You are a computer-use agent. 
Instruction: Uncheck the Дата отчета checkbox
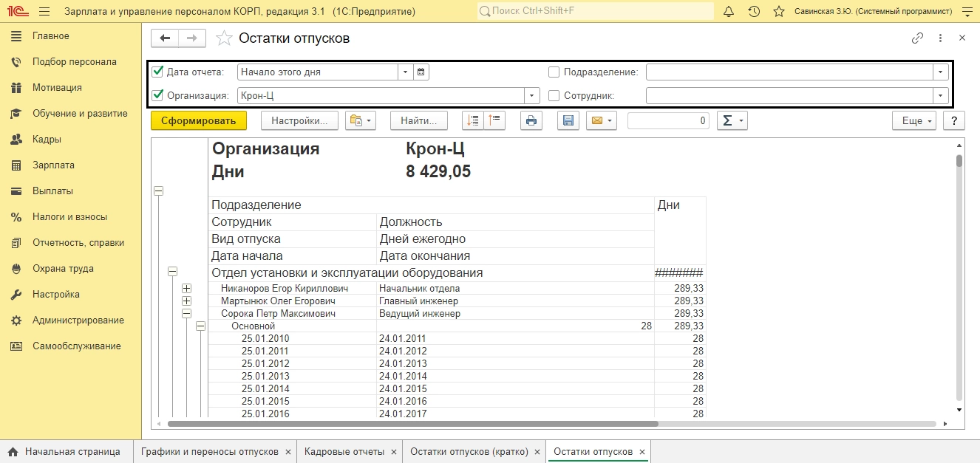157,72
